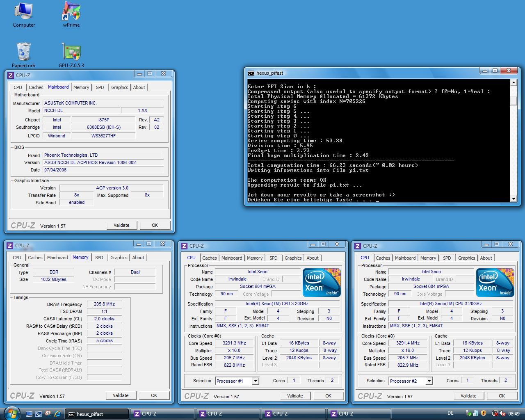Open the Processor #1 selection dropdown
This screenshot has height=420, width=525.
click(255, 381)
